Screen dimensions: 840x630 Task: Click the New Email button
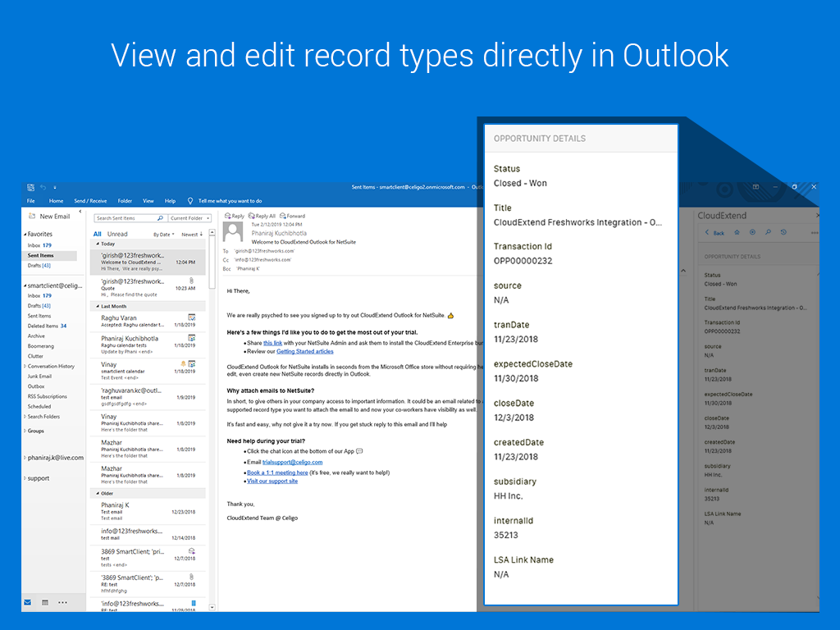click(x=49, y=217)
